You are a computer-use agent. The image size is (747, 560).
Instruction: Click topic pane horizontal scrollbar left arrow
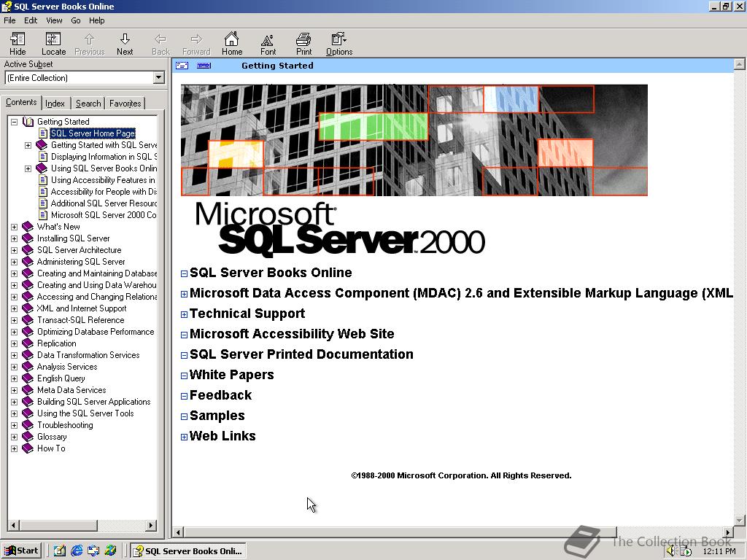178,532
